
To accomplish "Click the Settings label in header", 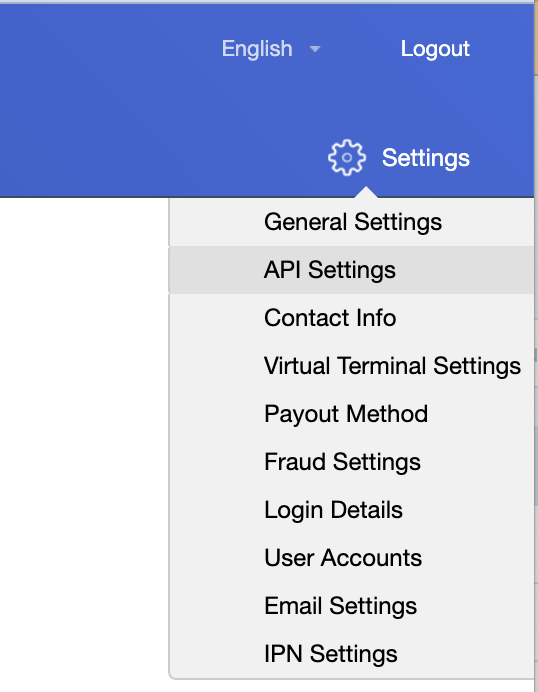I will click(x=425, y=158).
